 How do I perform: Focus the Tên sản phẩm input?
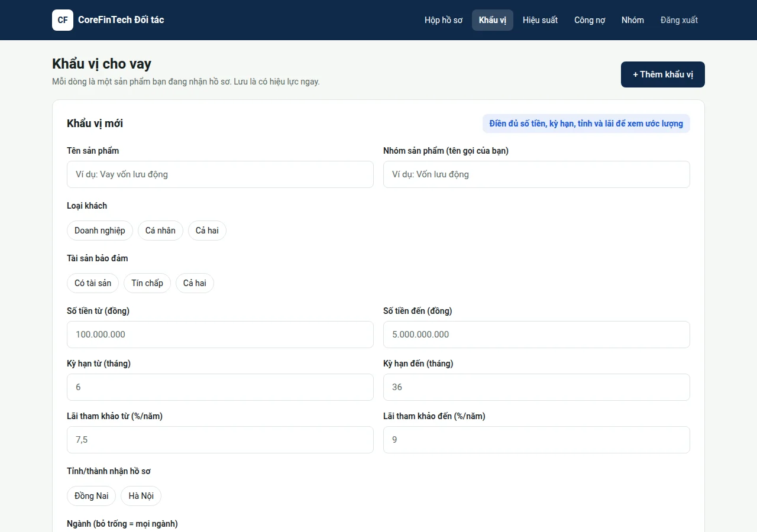[x=220, y=174]
